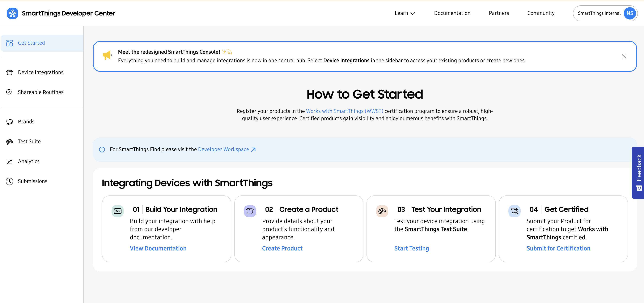Click the Analytics chart icon
This screenshot has width=644, height=303.
(10, 161)
